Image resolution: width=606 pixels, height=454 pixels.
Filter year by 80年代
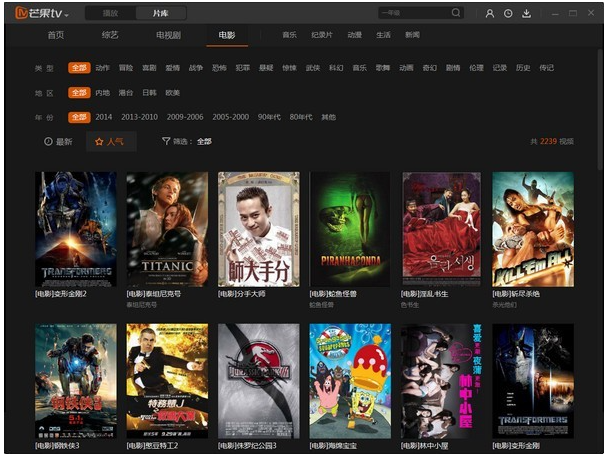coord(301,117)
